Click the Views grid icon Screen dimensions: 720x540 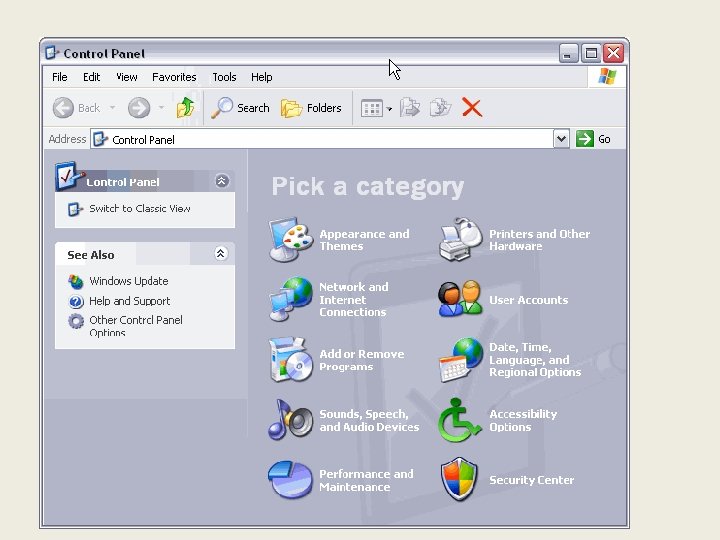point(371,108)
